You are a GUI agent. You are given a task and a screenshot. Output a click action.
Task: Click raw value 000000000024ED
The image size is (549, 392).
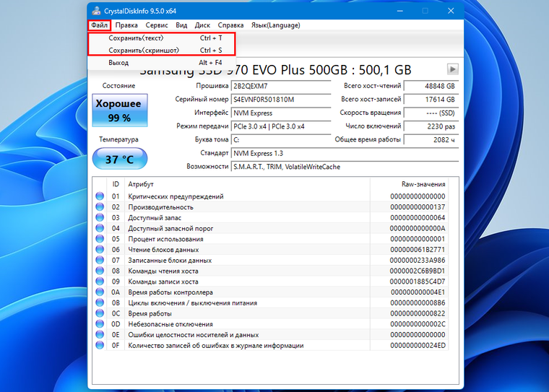tap(418, 346)
